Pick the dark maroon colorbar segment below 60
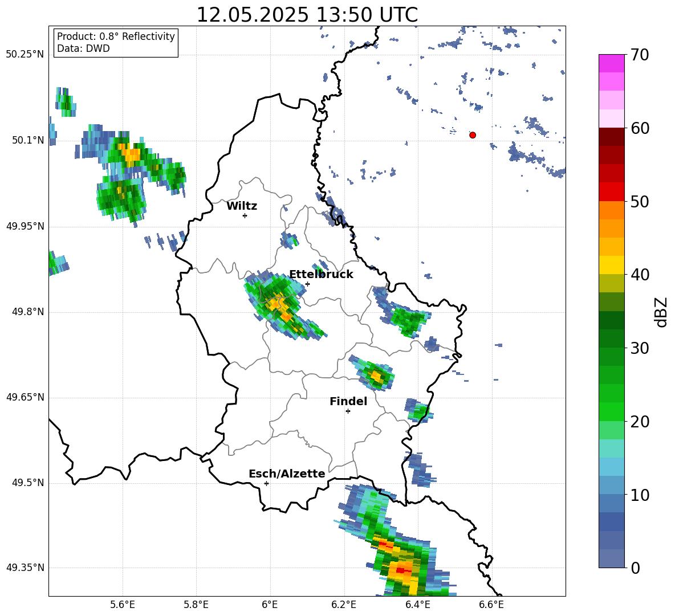The height and width of the screenshot is (616, 675). 612,137
